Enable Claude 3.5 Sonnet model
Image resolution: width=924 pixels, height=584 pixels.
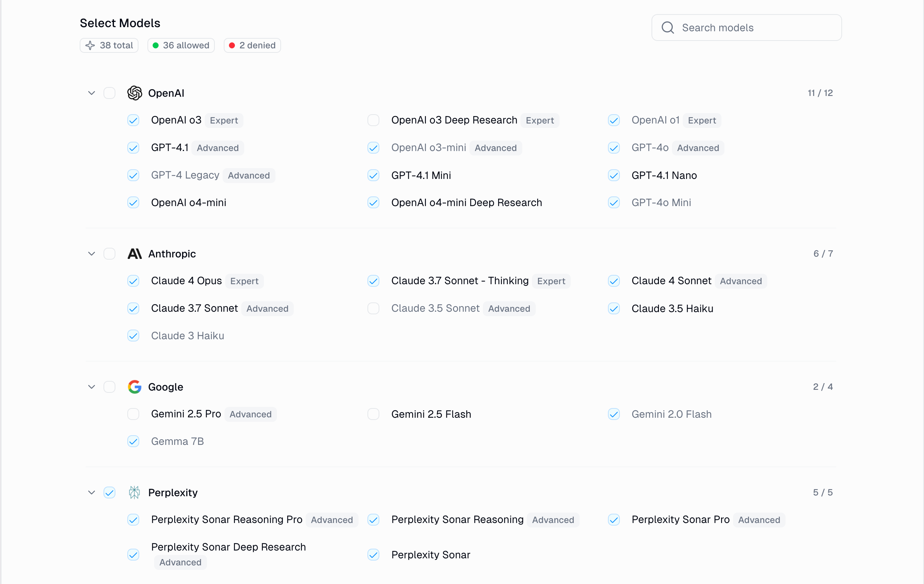[x=373, y=309]
